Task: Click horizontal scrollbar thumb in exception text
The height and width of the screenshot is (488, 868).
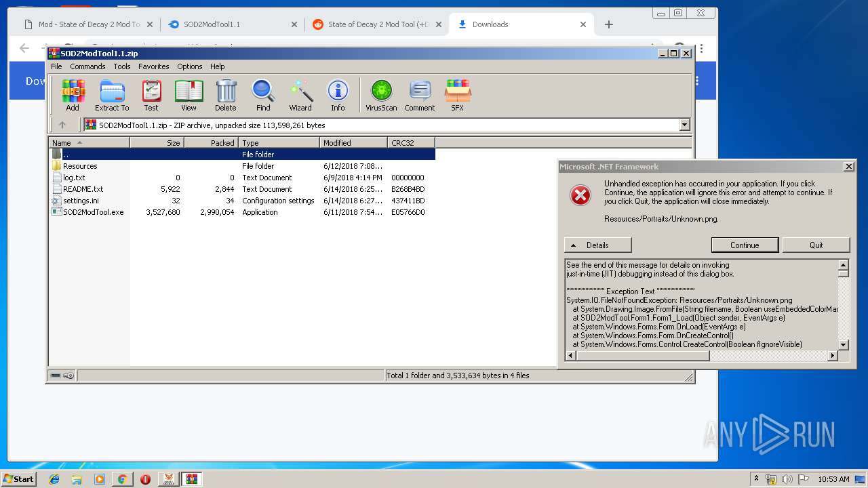Action: (643, 355)
